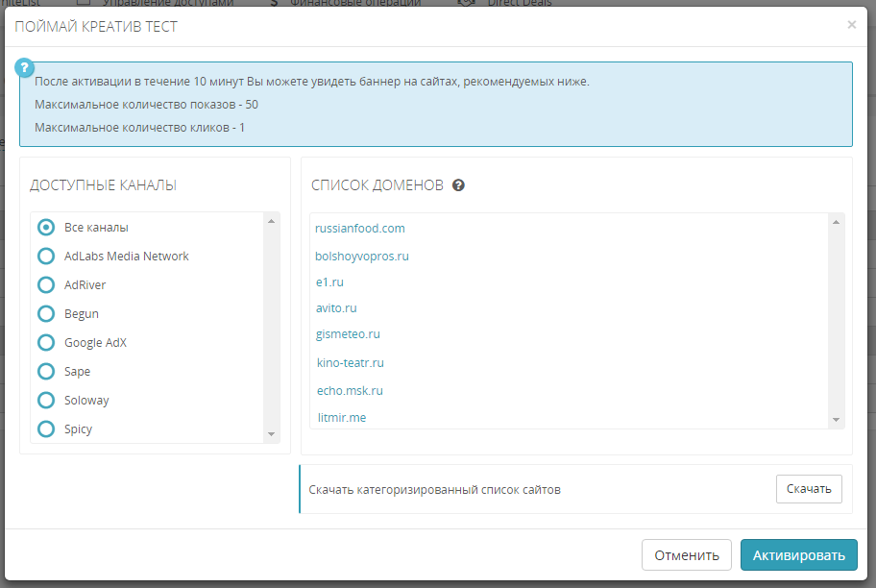Open the avito.ru domain link

pos(336,308)
